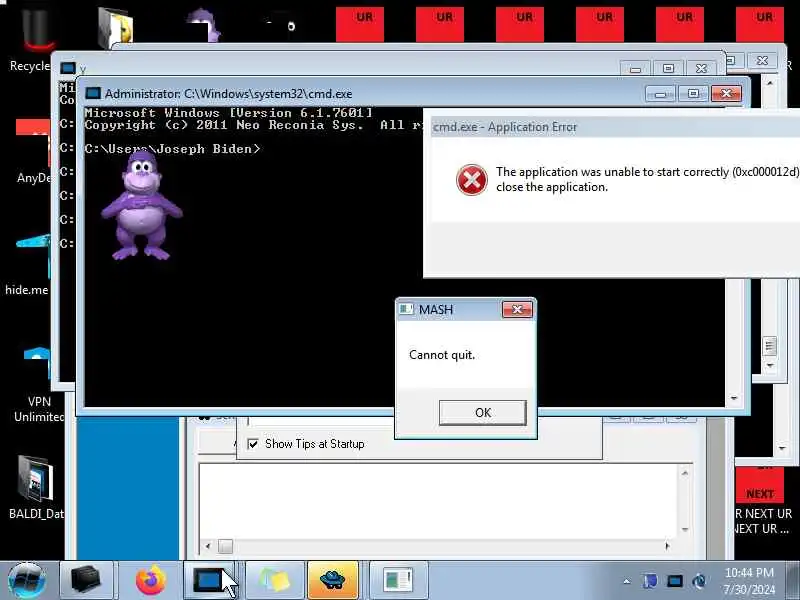800x600 pixels.
Task: Click the Administrator cmd.exe window title icon
Action: pyautogui.click(x=93, y=93)
